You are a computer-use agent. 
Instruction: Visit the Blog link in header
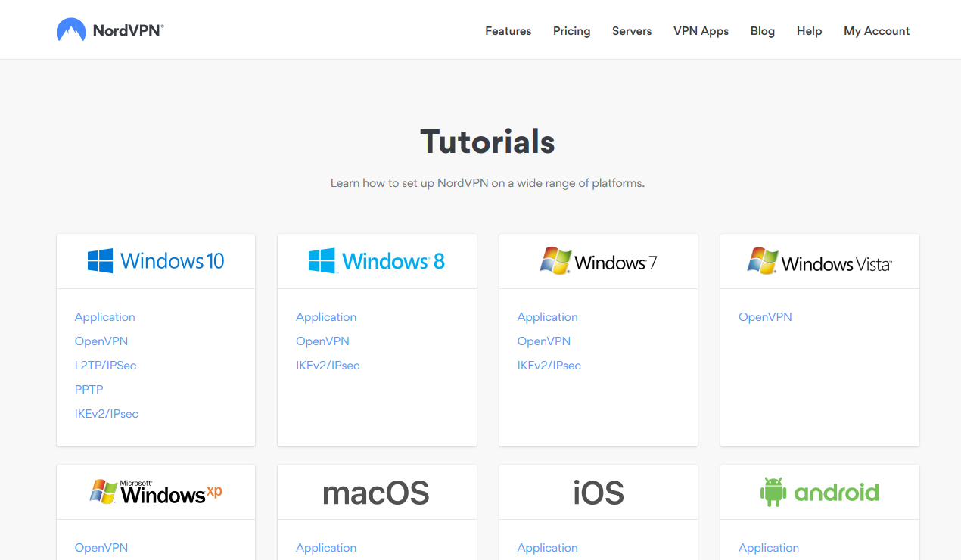(x=763, y=31)
